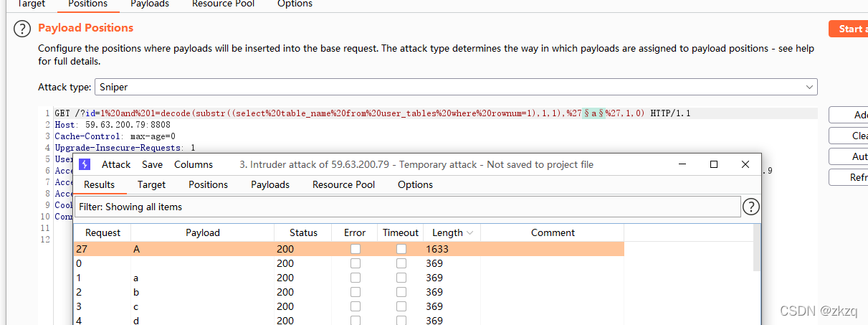Tick Error checkbox for request 0 row

(x=355, y=263)
